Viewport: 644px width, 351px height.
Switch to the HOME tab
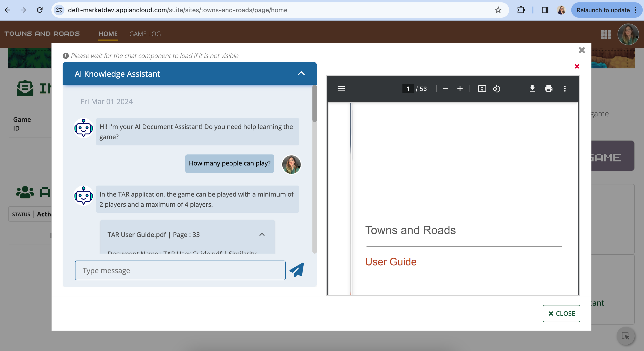(x=108, y=34)
